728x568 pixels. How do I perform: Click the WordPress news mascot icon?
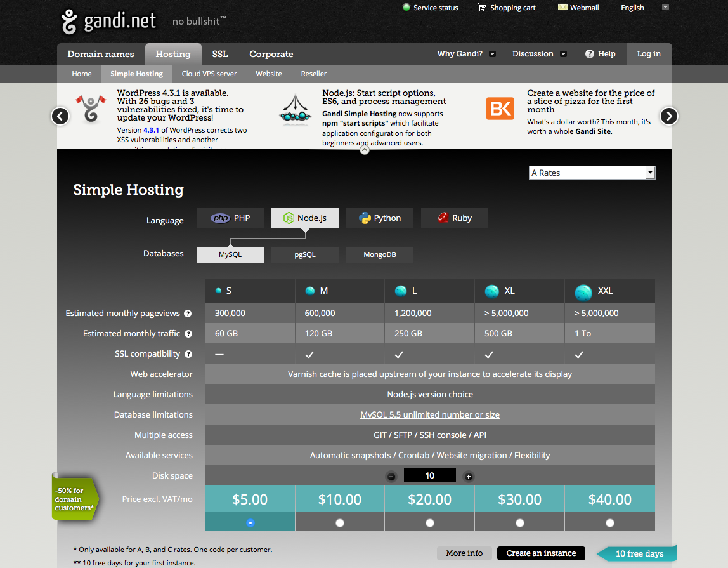(x=91, y=109)
